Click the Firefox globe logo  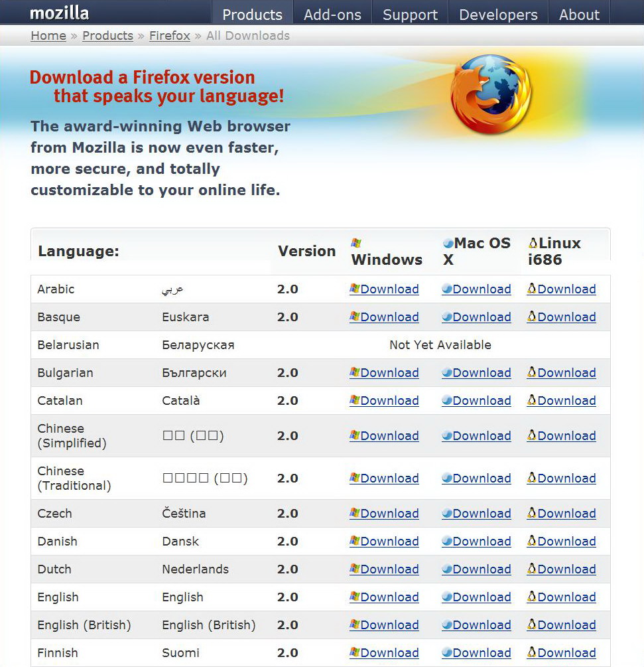(491, 94)
